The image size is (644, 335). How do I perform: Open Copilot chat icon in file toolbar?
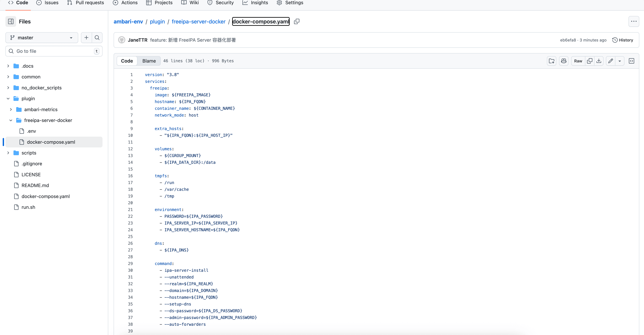click(x=563, y=61)
